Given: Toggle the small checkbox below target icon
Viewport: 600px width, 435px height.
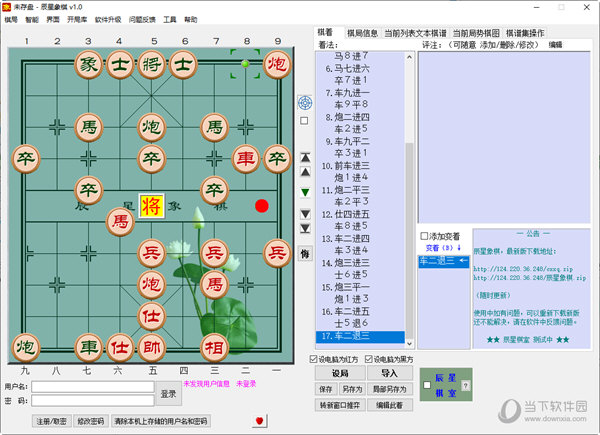Looking at the screenshot, I should point(304,121).
